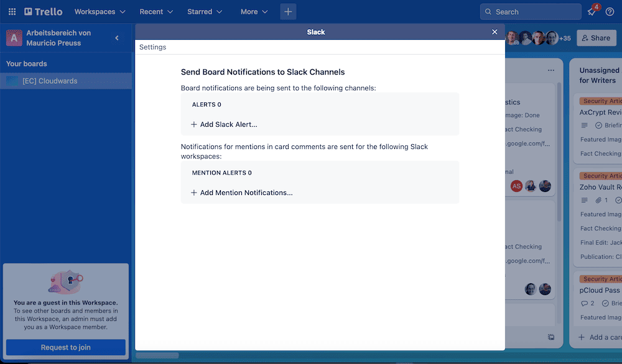
Task: Open the notifications icon with badge 4
Action: 592,11
